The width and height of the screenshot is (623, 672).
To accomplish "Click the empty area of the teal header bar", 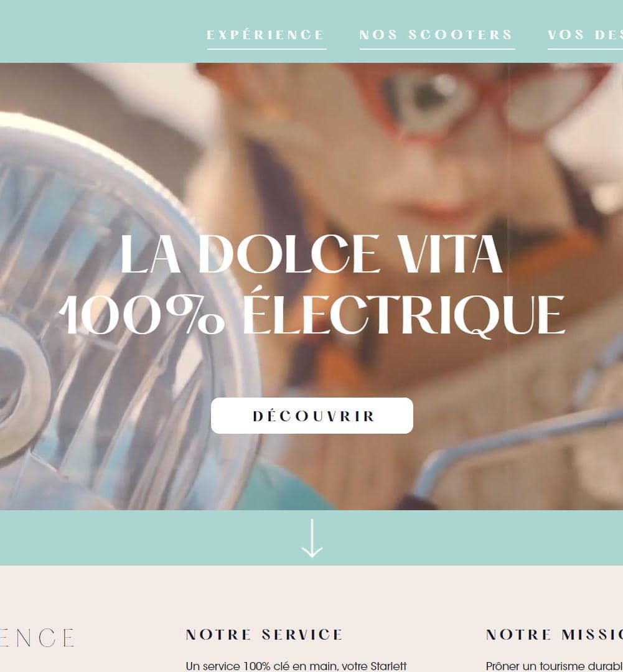I will (x=98, y=31).
